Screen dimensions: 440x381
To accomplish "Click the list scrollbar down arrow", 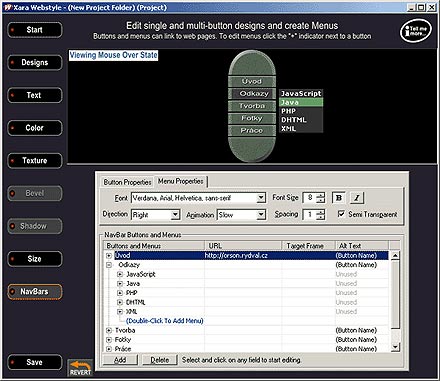I will (395, 347).
